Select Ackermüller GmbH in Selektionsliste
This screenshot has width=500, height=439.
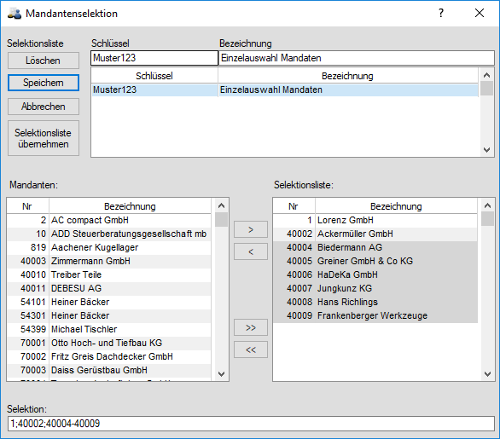pos(376,234)
